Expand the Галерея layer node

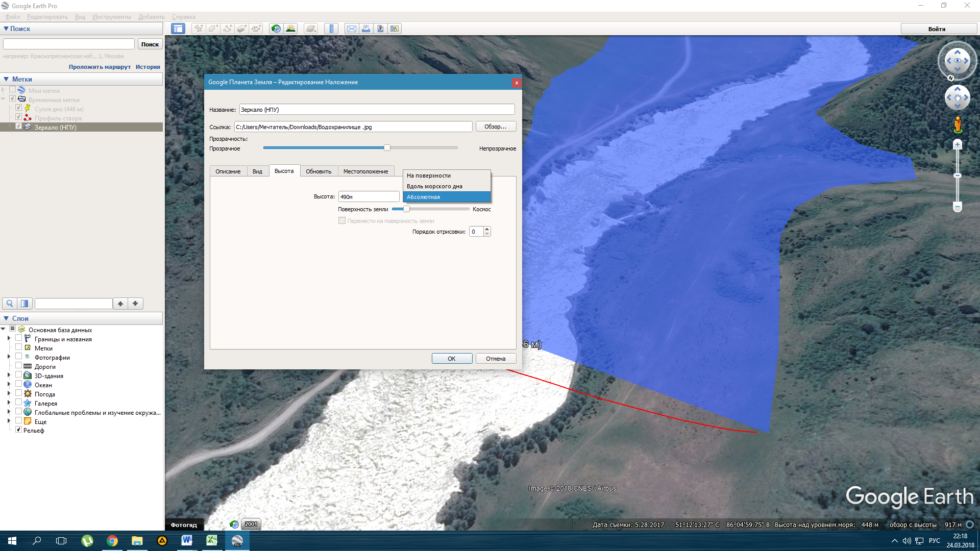click(9, 403)
